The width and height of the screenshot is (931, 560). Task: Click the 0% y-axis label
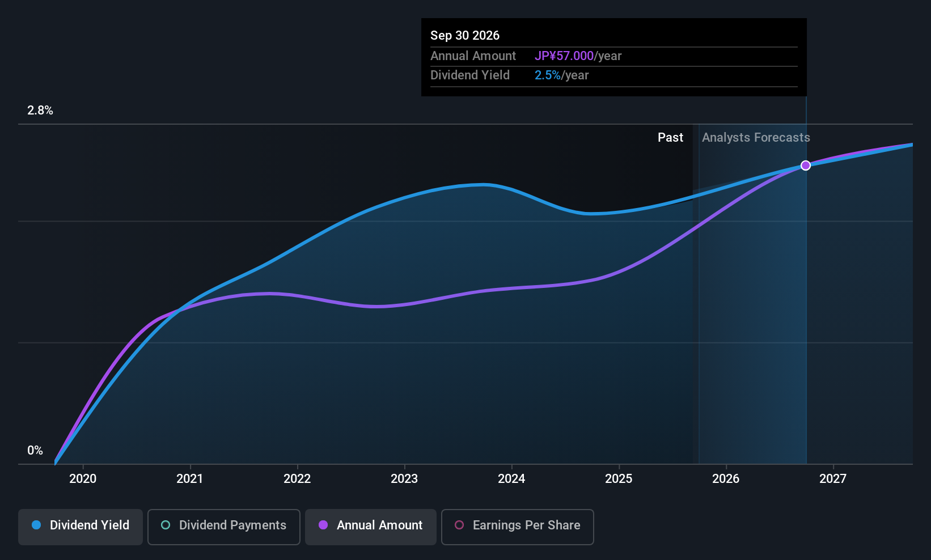point(35,451)
